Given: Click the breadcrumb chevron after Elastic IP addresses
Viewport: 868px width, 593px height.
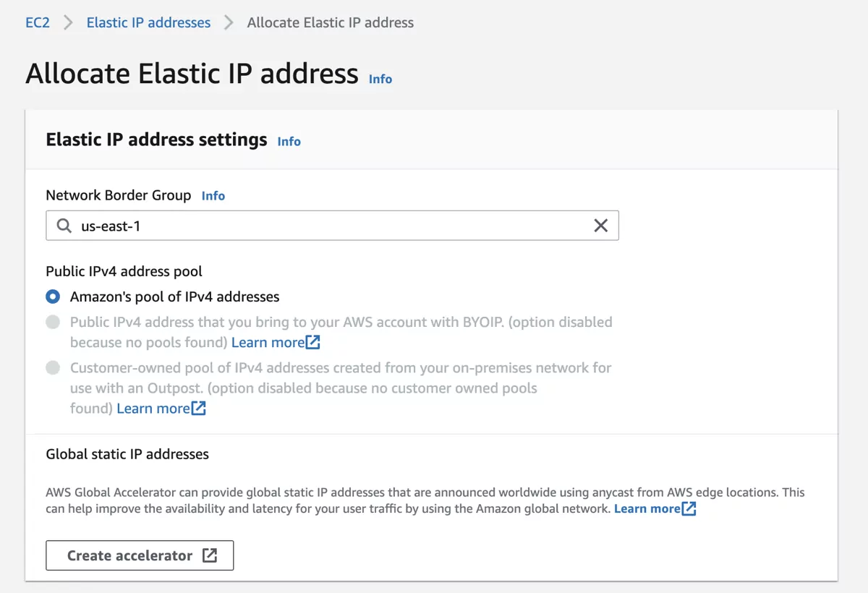Looking at the screenshot, I should (x=229, y=22).
